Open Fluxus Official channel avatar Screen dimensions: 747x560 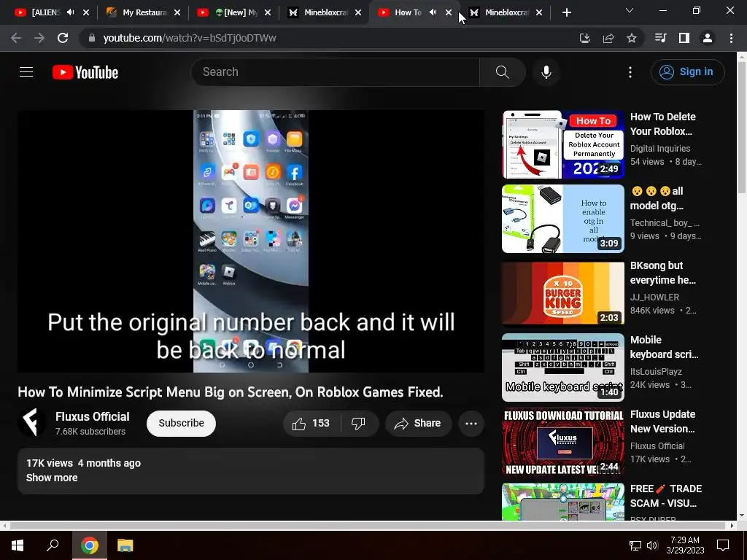pyautogui.click(x=32, y=422)
